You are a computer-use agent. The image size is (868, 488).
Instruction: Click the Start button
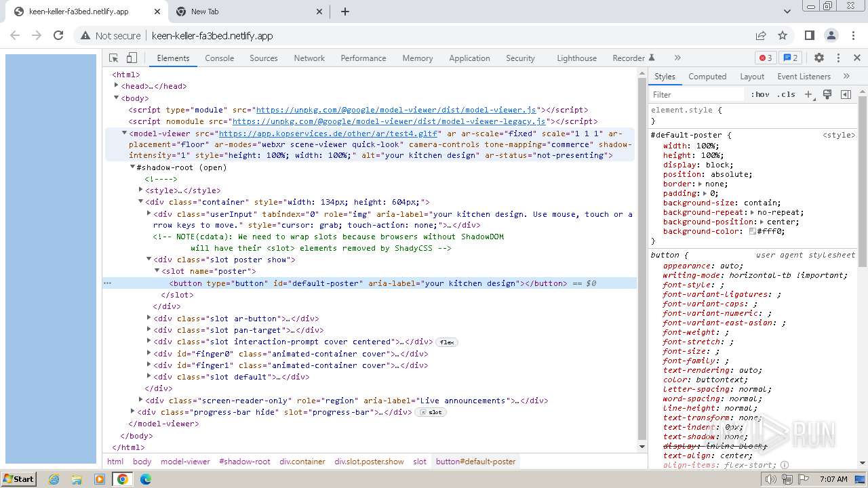pyautogui.click(x=19, y=479)
